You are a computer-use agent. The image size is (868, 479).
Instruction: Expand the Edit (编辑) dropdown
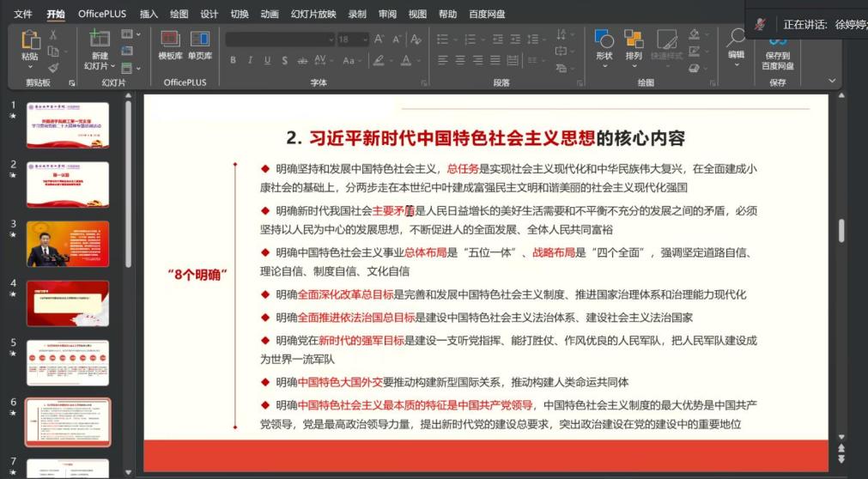click(x=736, y=65)
